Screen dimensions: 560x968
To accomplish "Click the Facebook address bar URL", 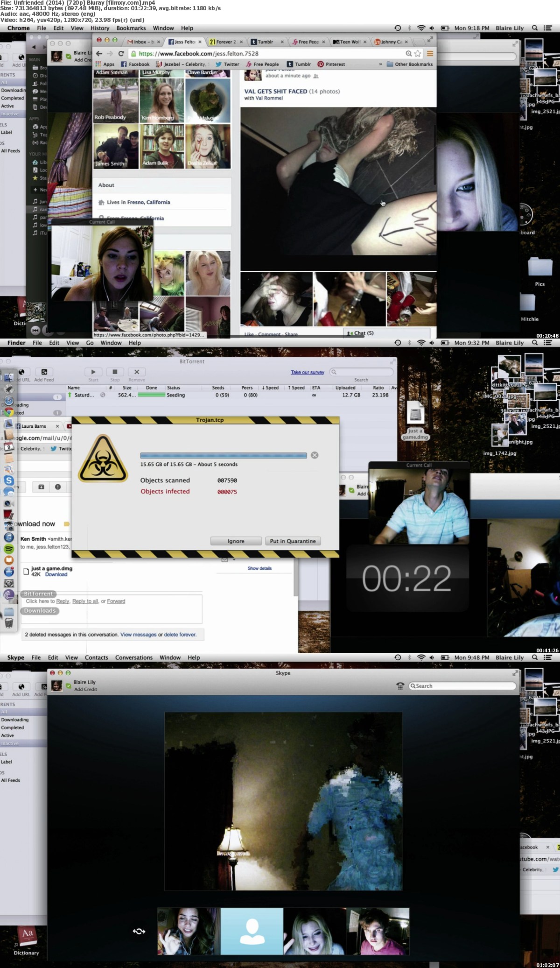I will click(198, 54).
